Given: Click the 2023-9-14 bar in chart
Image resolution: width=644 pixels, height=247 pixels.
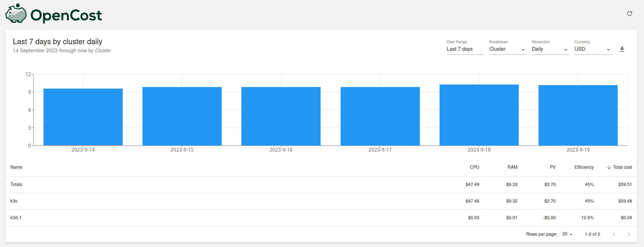Looking at the screenshot, I should click(x=83, y=117).
